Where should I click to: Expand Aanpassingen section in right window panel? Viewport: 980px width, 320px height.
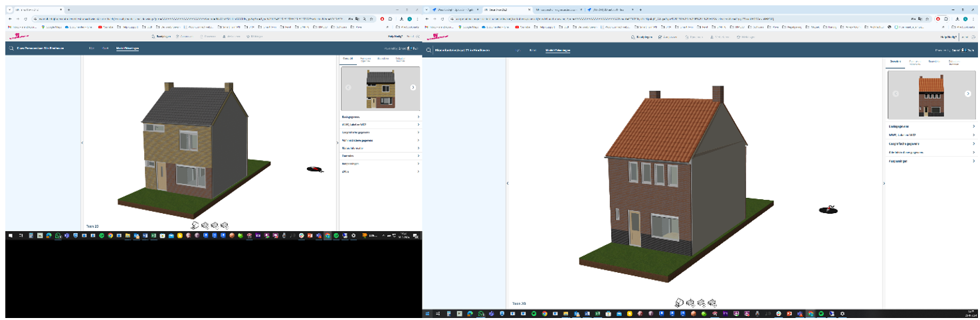(x=931, y=161)
